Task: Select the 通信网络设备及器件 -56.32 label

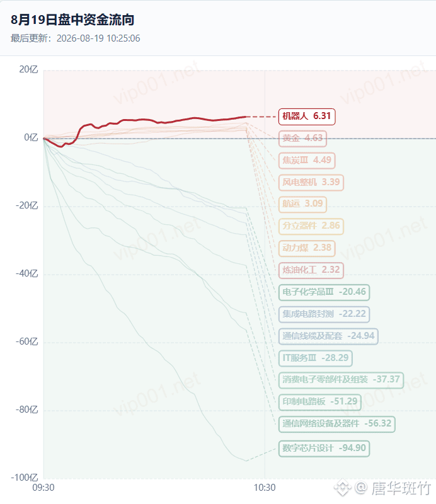Action: tap(336, 424)
